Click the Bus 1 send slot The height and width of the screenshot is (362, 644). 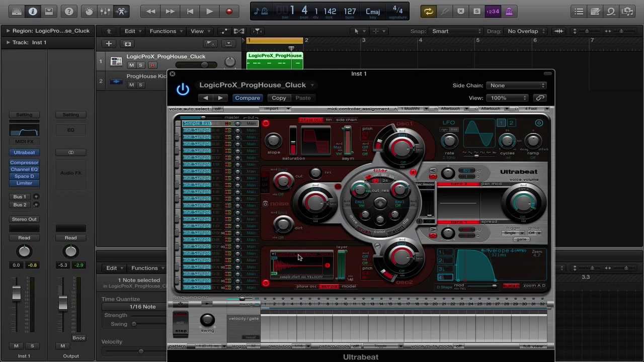coord(20,197)
